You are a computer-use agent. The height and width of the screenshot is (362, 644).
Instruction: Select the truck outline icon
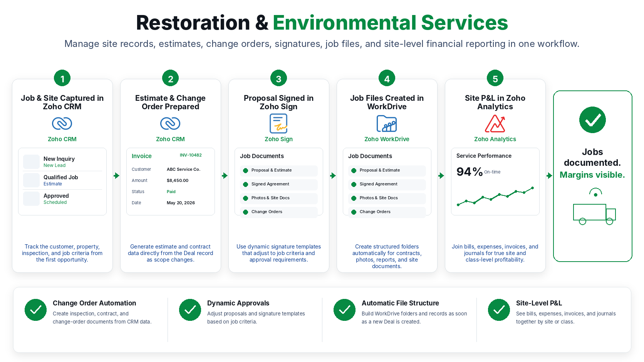[x=594, y=214]
